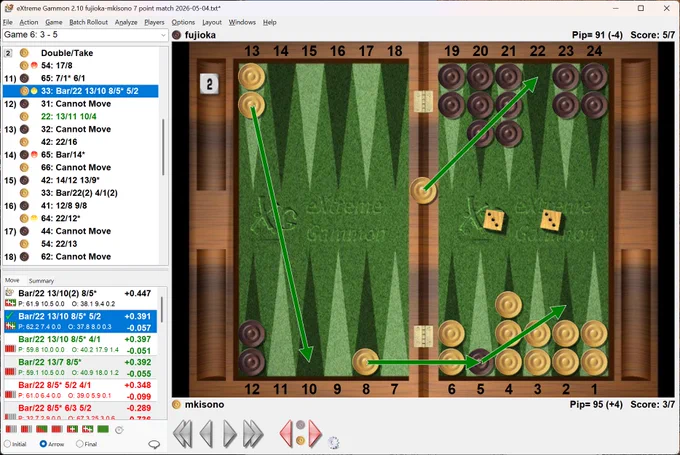Click the left die on the board
The height and width of the screenshot is (455, 680).
point(494,219)
